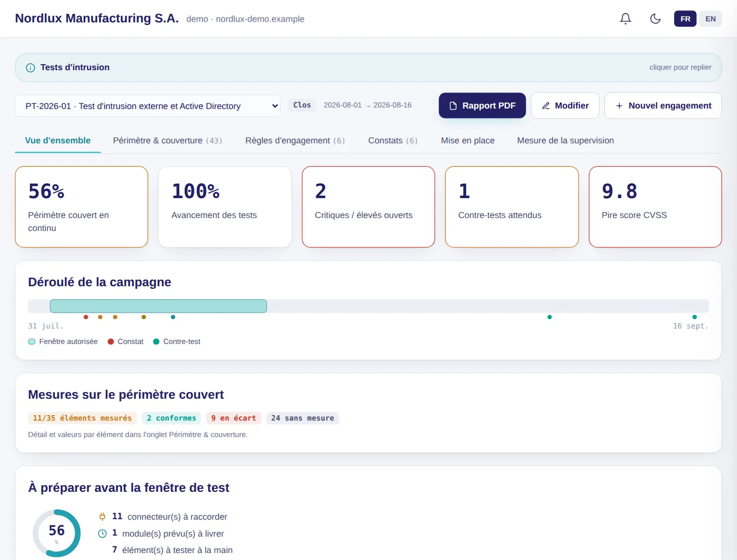Click info icon beside Tests d'intrusion
Screen dimensions: 737x560
point(30,68)
